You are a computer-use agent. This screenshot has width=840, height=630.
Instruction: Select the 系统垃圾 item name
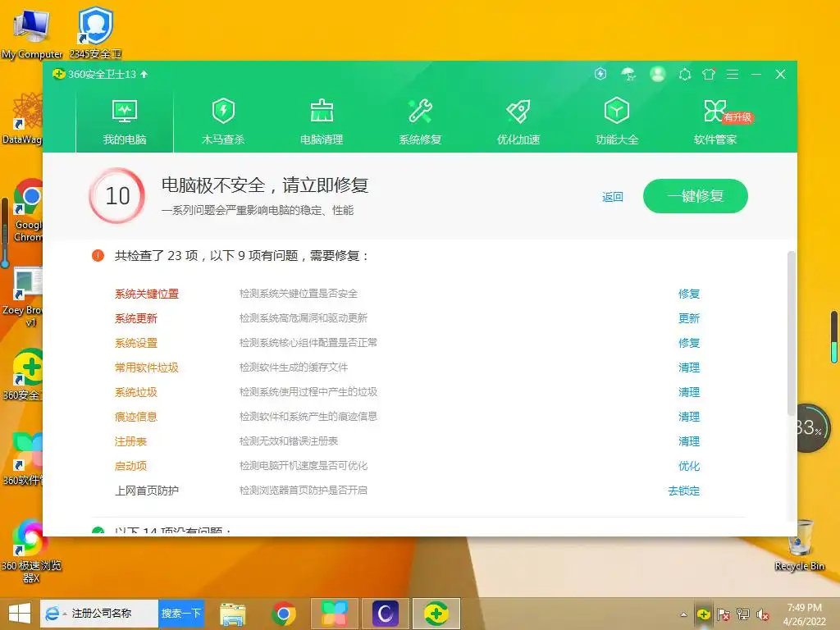coord(136,392)
